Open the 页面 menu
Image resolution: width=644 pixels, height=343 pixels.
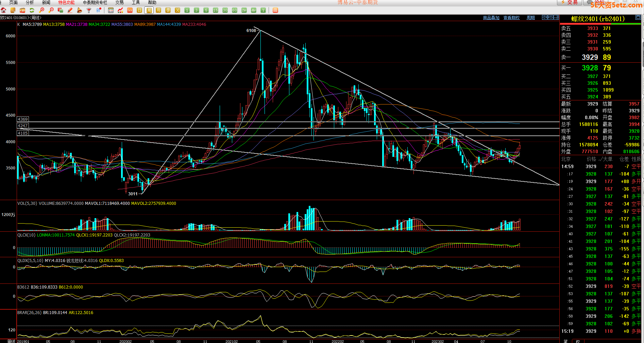14,2
